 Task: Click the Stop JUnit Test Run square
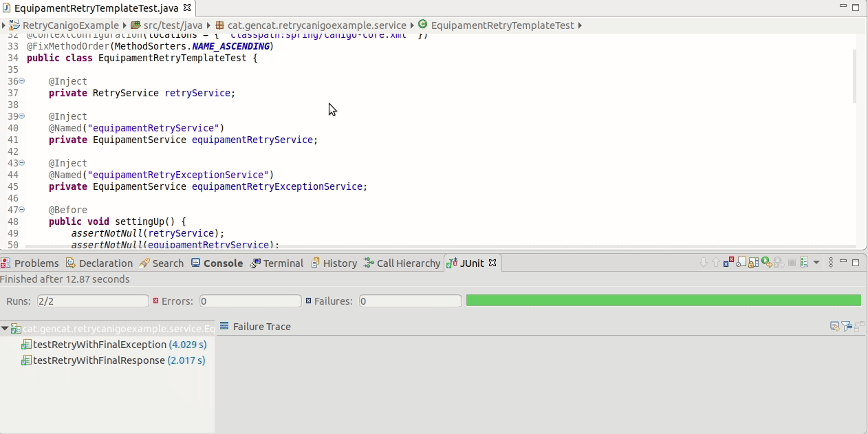pyautogui.click(x=792, y=262)
